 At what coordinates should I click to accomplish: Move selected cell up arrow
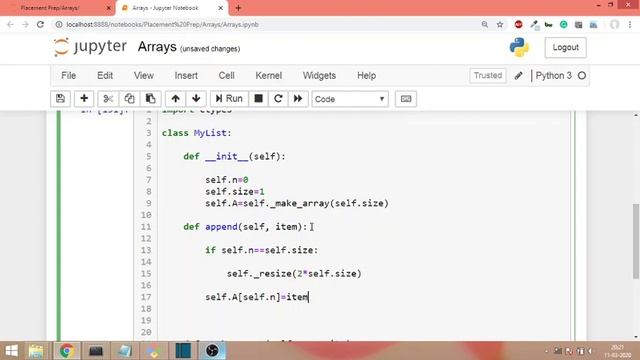176,99
